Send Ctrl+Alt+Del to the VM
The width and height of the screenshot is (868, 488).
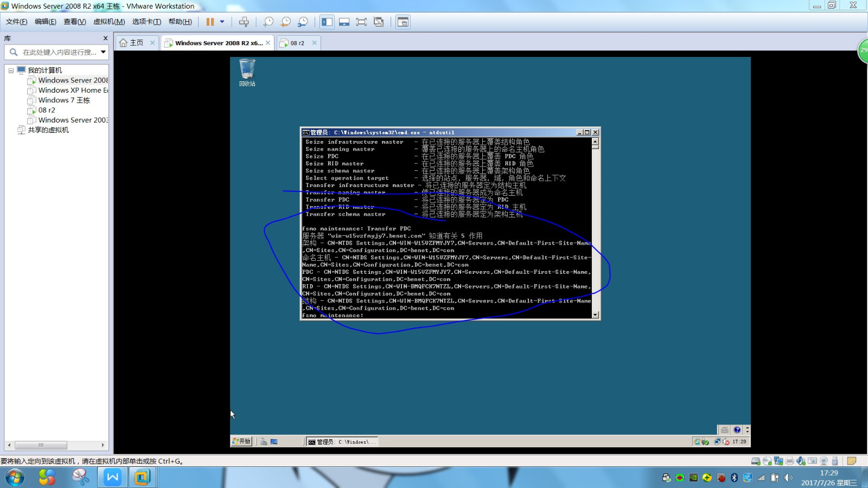(244, 22)
